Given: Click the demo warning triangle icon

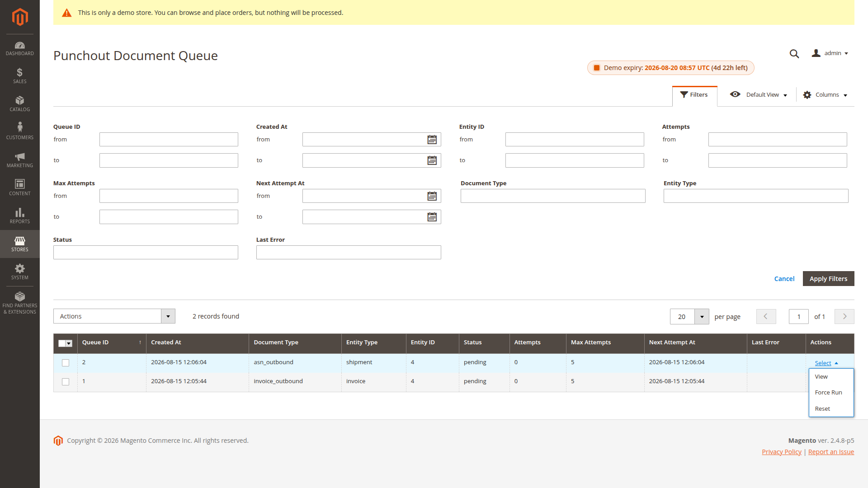Looking at the screenshot, I should 67,13.
